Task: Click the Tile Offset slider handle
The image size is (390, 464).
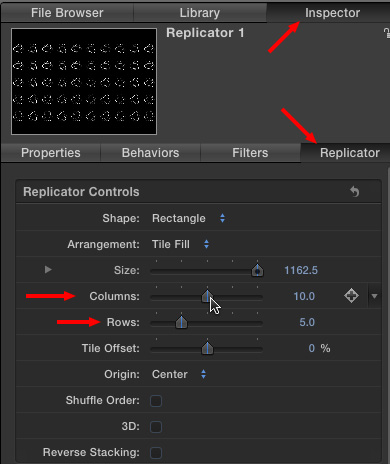Action: 207,348
